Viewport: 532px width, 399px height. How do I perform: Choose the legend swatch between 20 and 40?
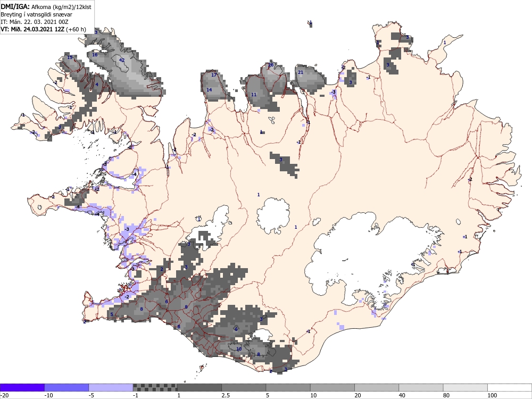click(377, 387)
